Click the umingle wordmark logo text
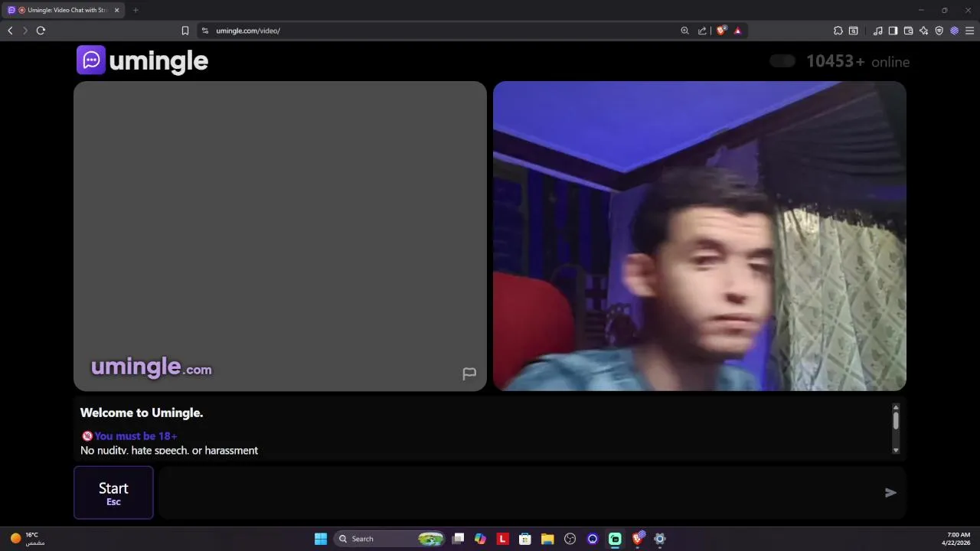980x551 pixels. (x=158, y=61)
